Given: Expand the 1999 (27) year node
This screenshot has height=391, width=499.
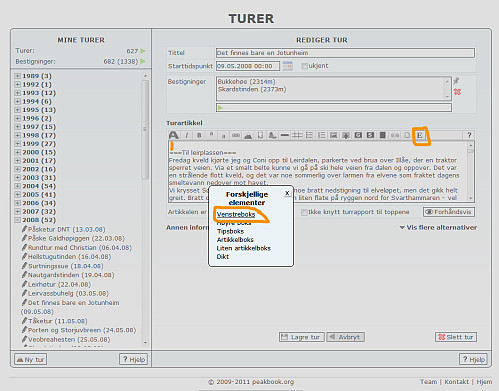Looking at the screenshot, I should 18,144.
